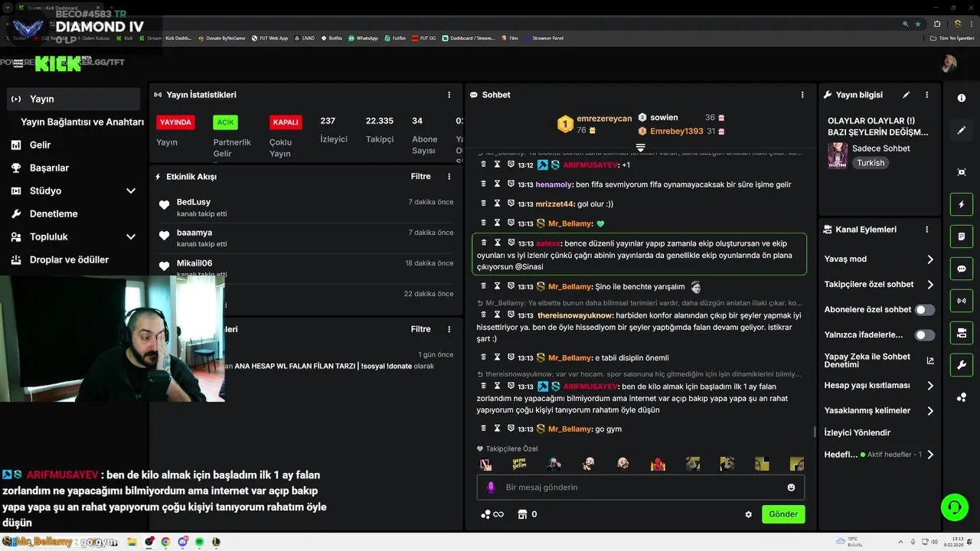
Task: Open the shop icon showing 0
Action: pos(528,514)
